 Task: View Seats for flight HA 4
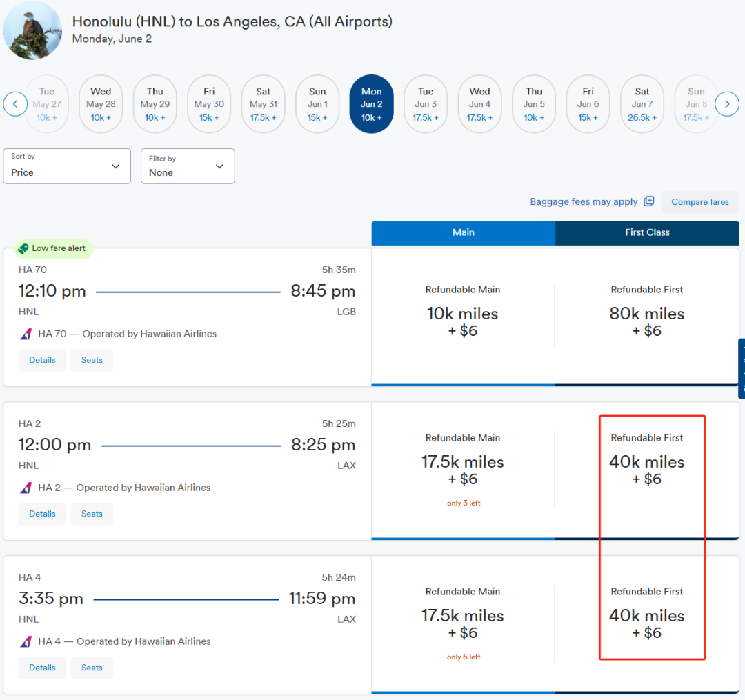[x=92, y=668]
